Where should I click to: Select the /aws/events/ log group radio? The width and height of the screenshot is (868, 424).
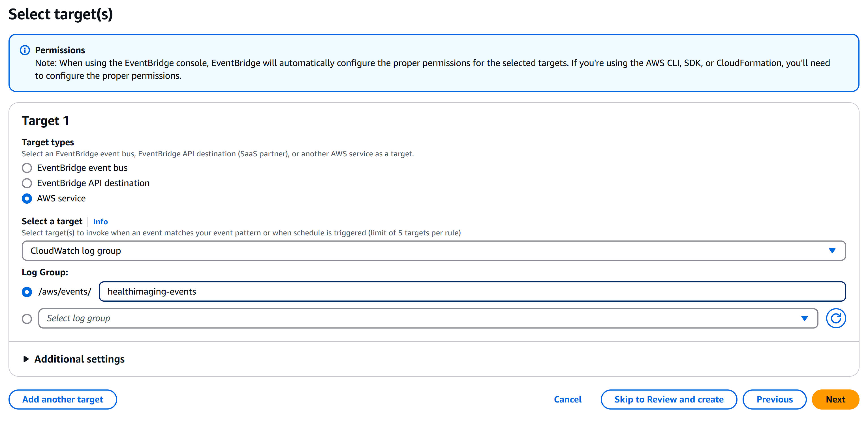(x=27, y=291)
